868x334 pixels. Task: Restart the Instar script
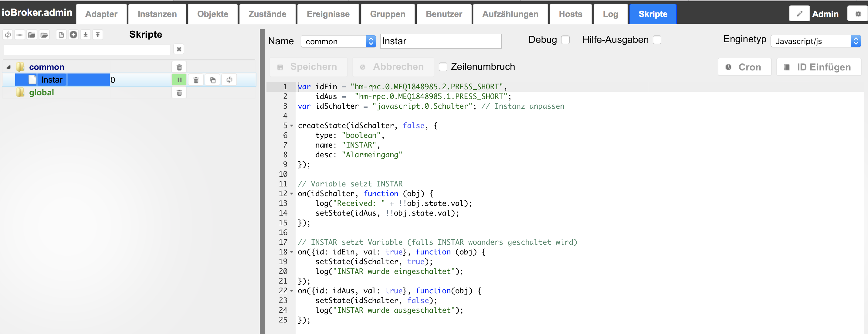click(x=229, y=80)
